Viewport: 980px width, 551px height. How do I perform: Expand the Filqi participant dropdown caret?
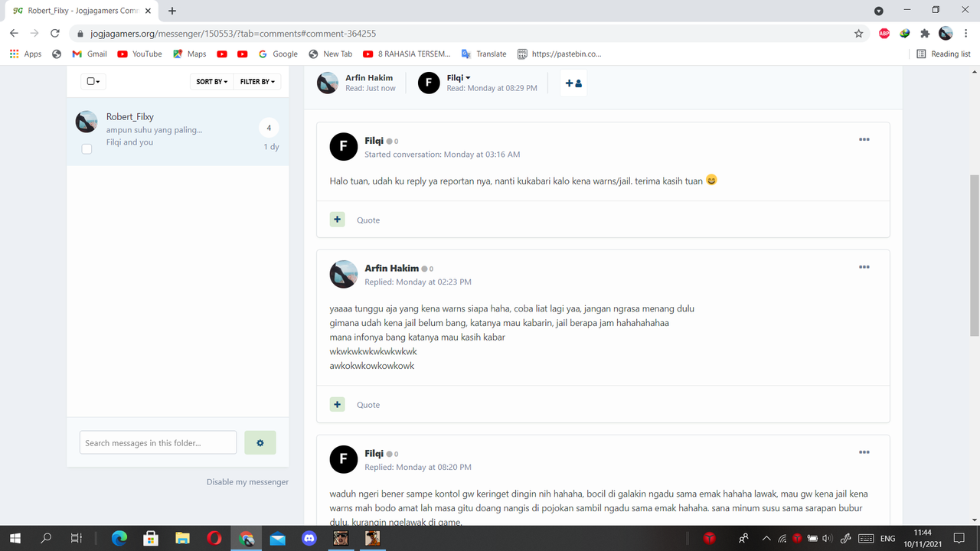[468, 78]
